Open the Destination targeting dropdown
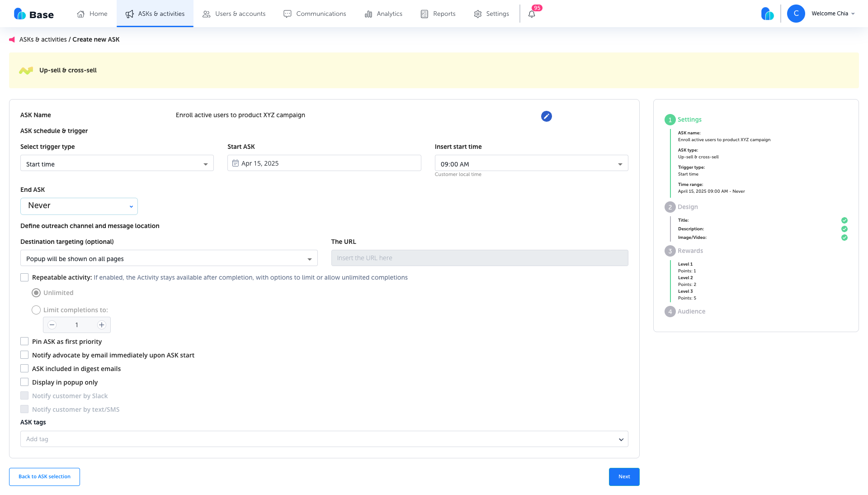 click(x=169, y=258)
